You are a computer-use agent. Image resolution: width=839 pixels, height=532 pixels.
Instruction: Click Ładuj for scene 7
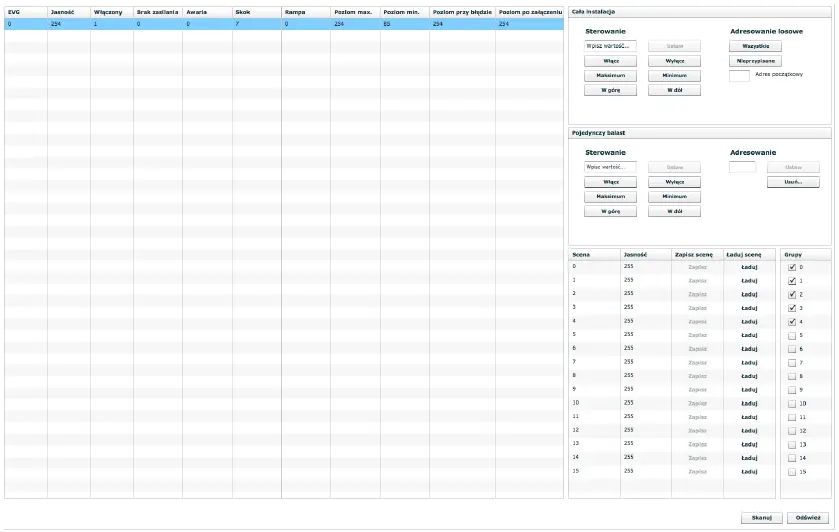pyautogui.click(x=749, y=362)
